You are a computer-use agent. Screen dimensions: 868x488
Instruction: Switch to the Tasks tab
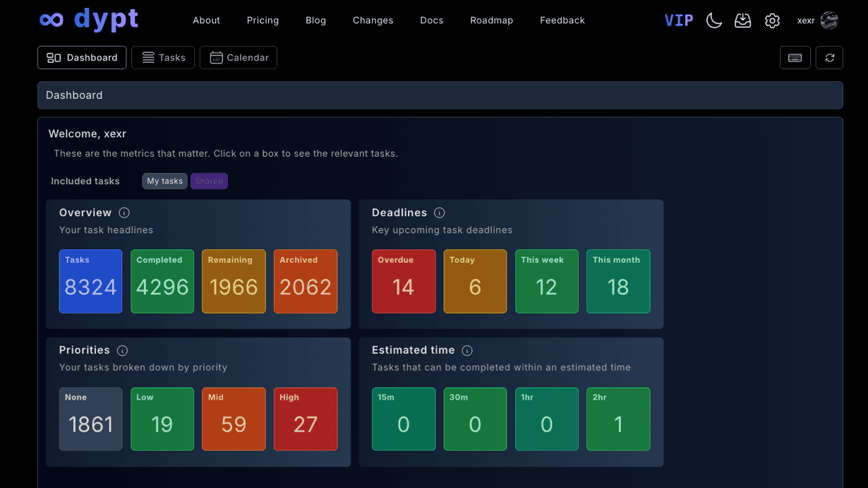coord(163,57)
